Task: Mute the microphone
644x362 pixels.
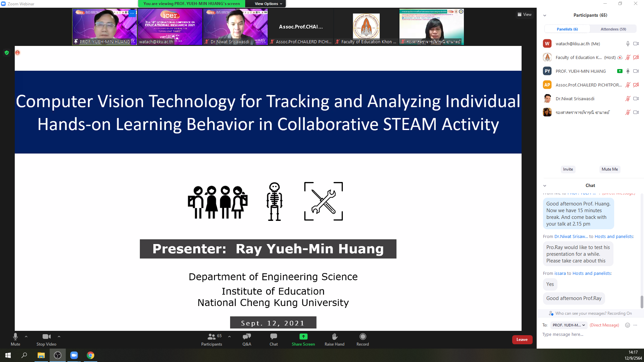Action: click(15, 337)
